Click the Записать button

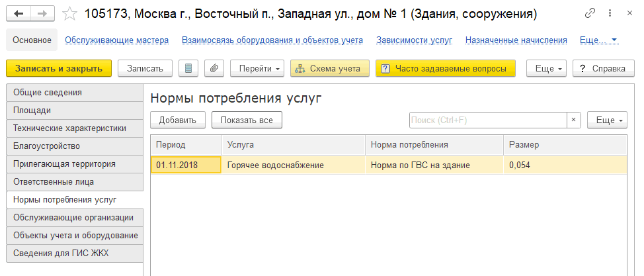click(145, 68)
